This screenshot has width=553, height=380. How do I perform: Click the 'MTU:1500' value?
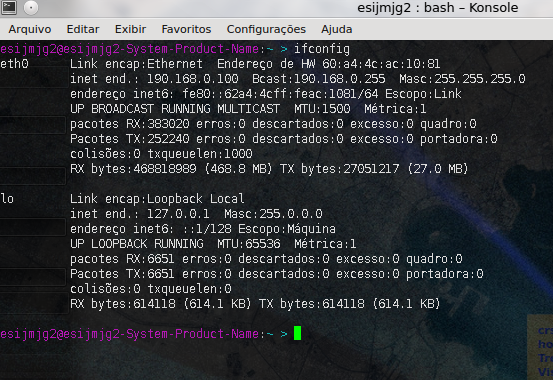pyautogui.click(x=322, y=109)
